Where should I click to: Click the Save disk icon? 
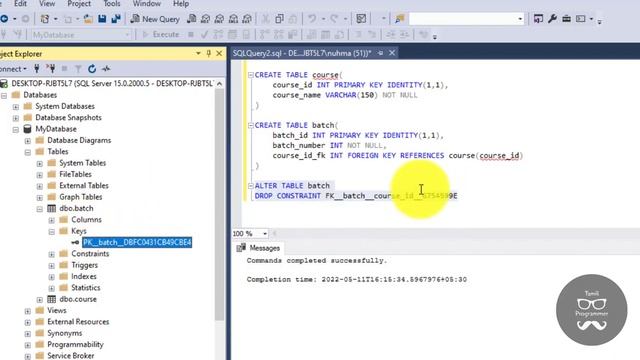pyautogui.click(x=102, y=19)
